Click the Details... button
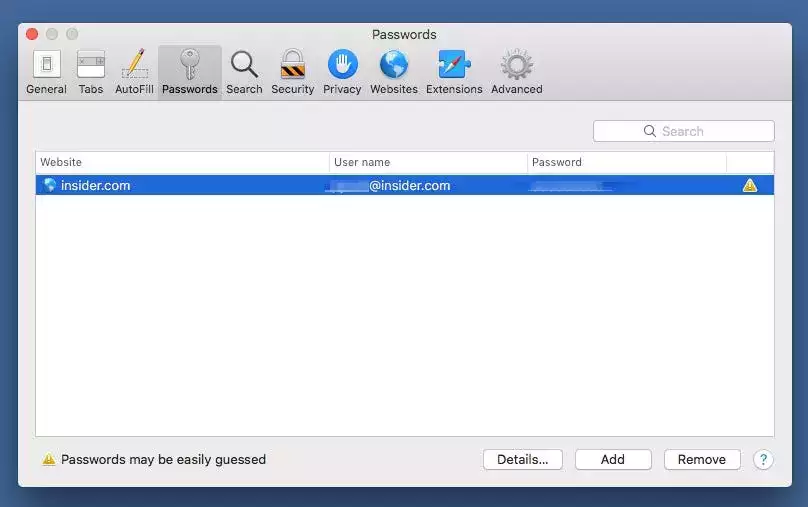This screenshot has width=808, height=507. pos(522,460)
